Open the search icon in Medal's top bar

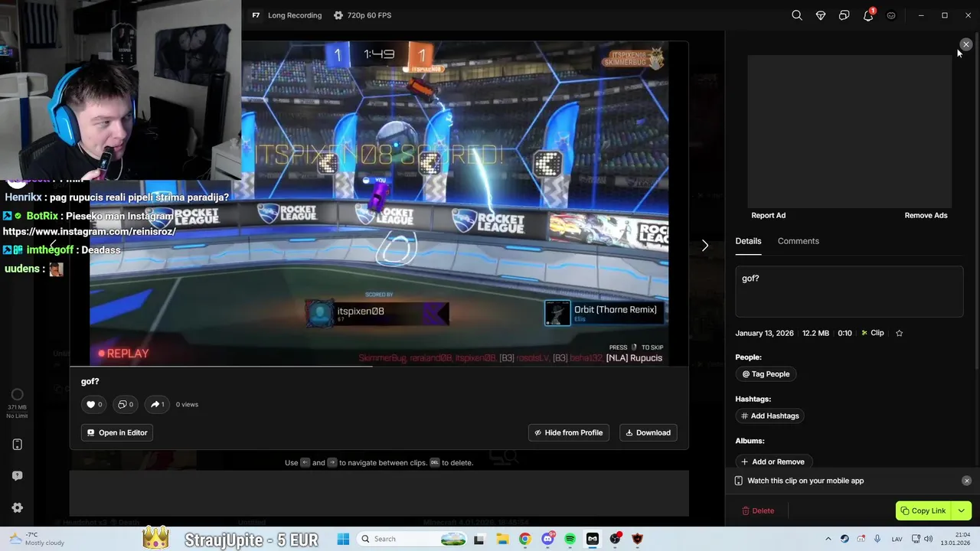(x=797, y=15)
